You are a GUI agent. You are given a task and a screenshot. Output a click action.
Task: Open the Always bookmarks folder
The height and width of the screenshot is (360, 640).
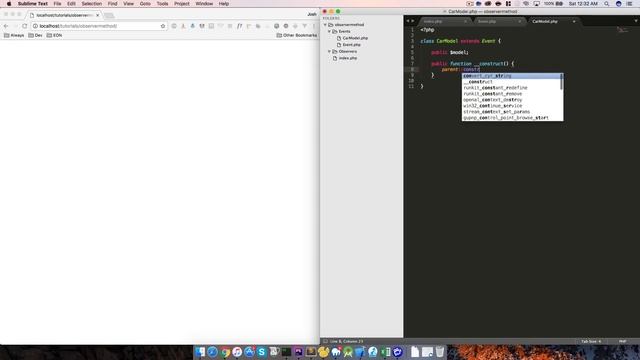click(14, 36)
